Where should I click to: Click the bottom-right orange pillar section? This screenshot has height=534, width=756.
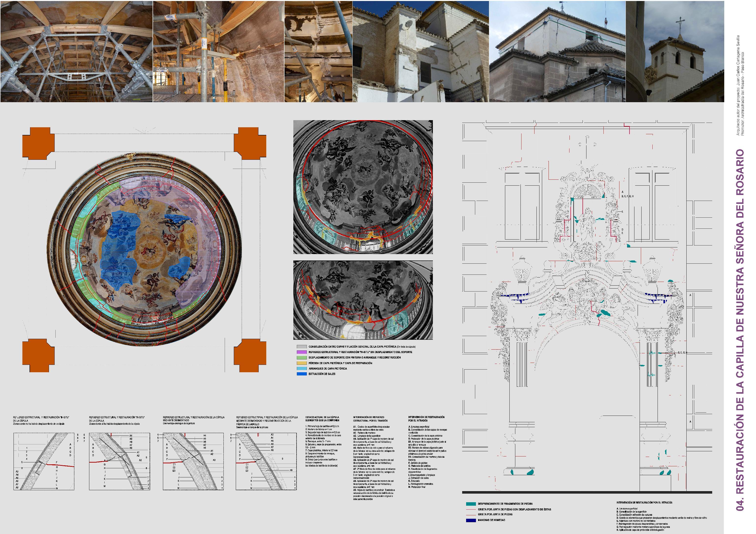tap(250, 355)
